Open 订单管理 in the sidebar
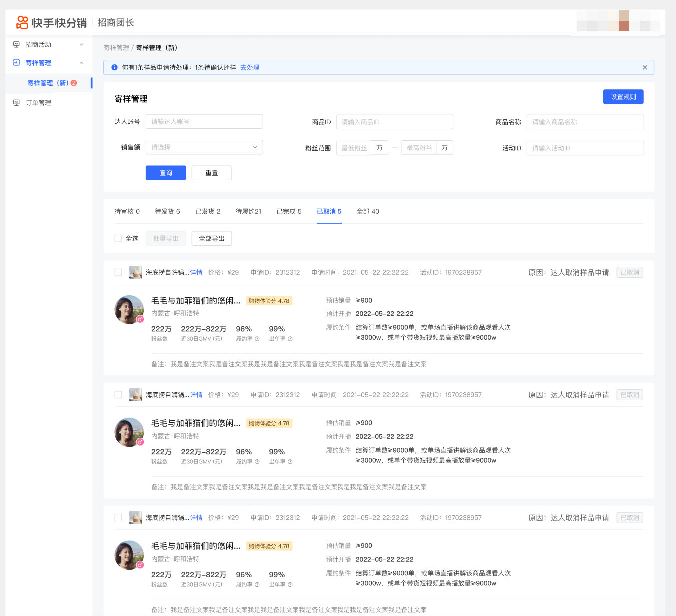Screen dimensions: 676x616 (39, 103)
